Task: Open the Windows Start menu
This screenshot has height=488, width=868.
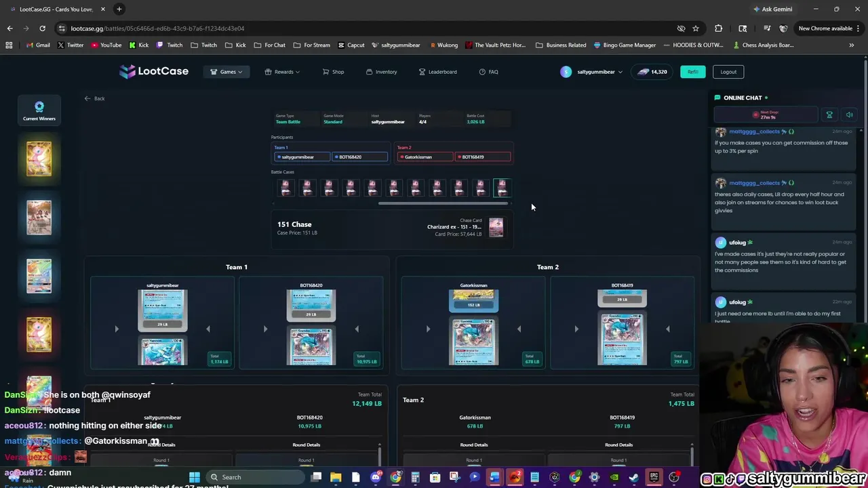Action: coord(194,477)
